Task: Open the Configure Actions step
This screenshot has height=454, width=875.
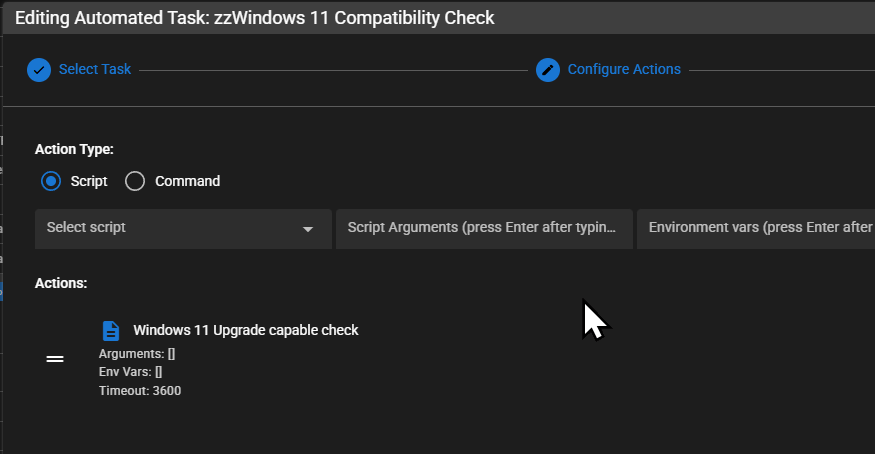Action: point(624,69)
